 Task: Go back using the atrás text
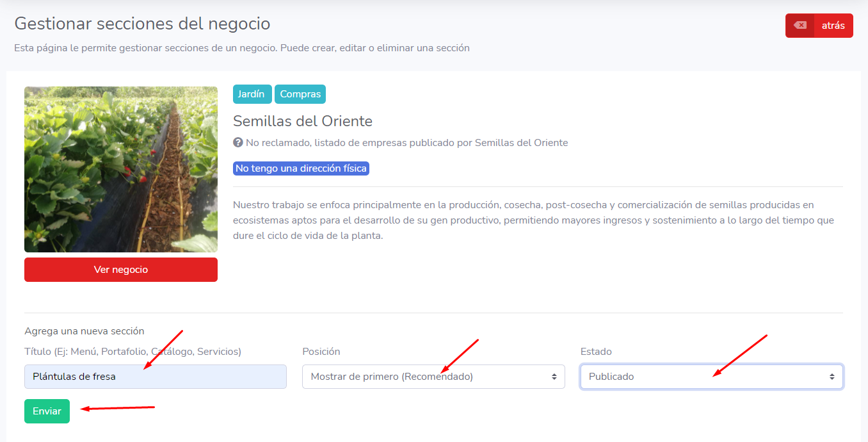point(833,26)
